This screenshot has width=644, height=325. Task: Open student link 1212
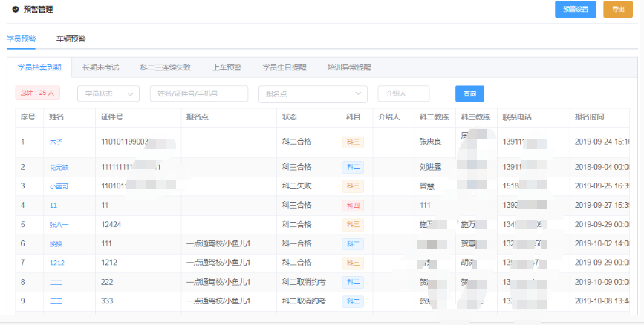click(57, 263)
